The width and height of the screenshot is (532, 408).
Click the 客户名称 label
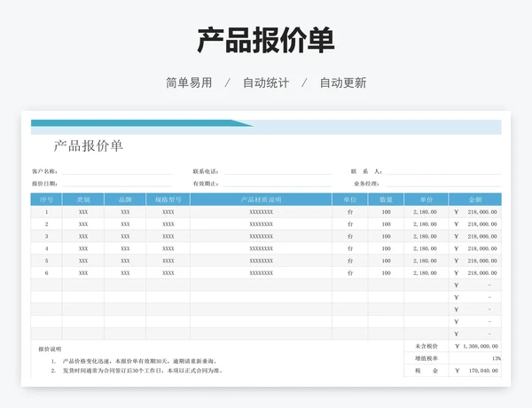[x=45, y=171]
